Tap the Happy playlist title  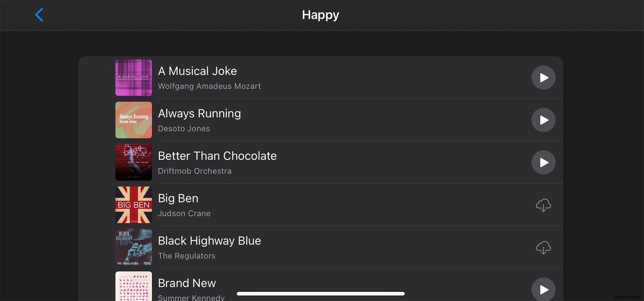click(x=320, y=15)
